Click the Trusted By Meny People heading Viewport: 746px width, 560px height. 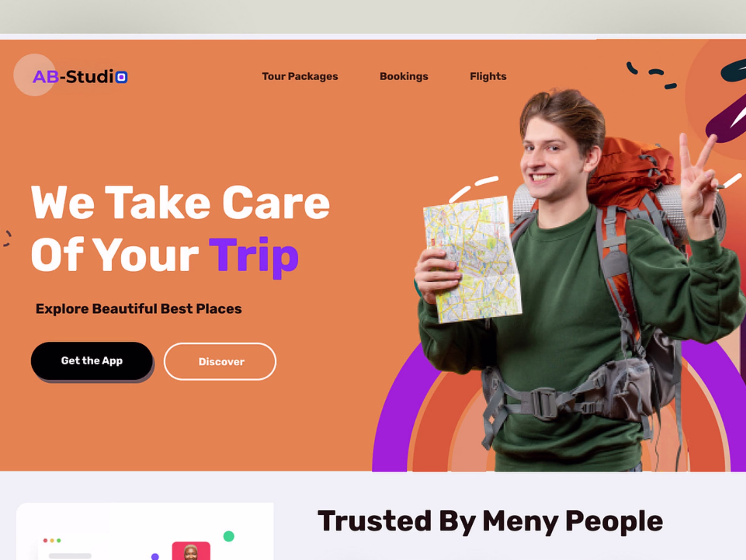[x=490, y=522]
